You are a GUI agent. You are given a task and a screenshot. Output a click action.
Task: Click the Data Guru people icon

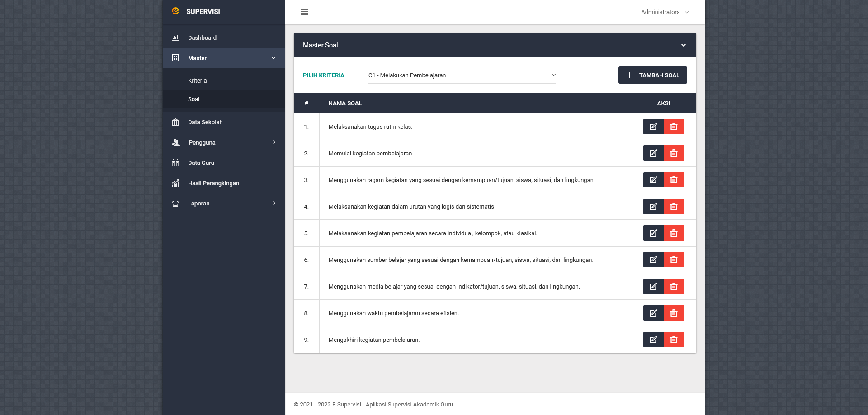[x=175, y=163]
